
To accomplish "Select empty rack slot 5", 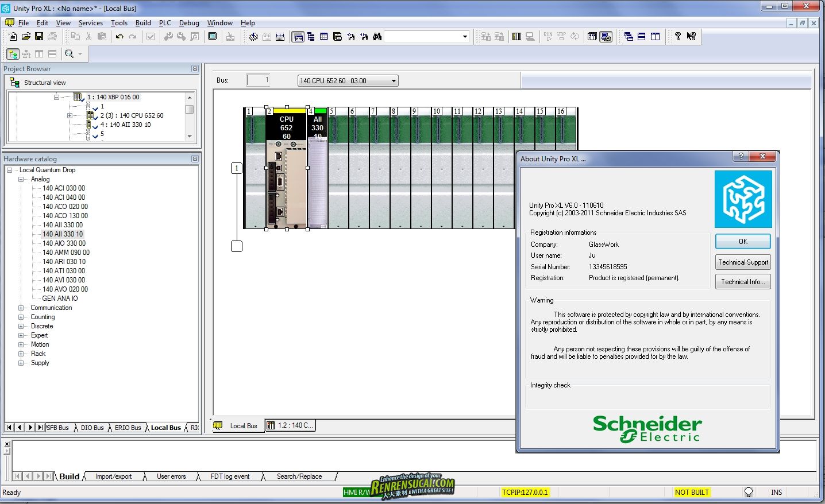I will click(x=338, y=168).
